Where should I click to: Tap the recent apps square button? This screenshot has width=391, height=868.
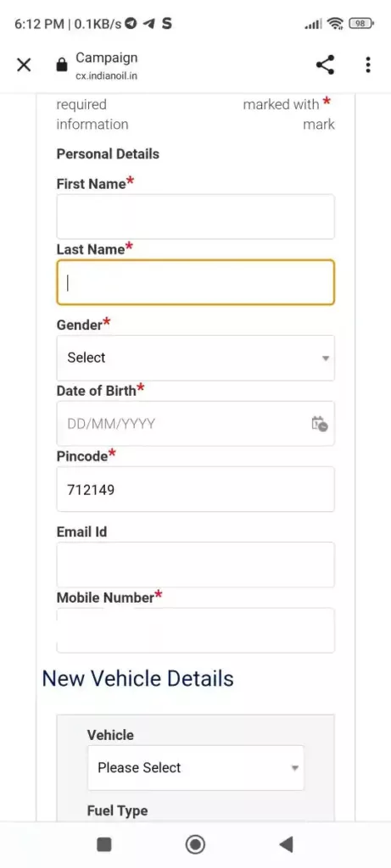(x=104, y=844)
